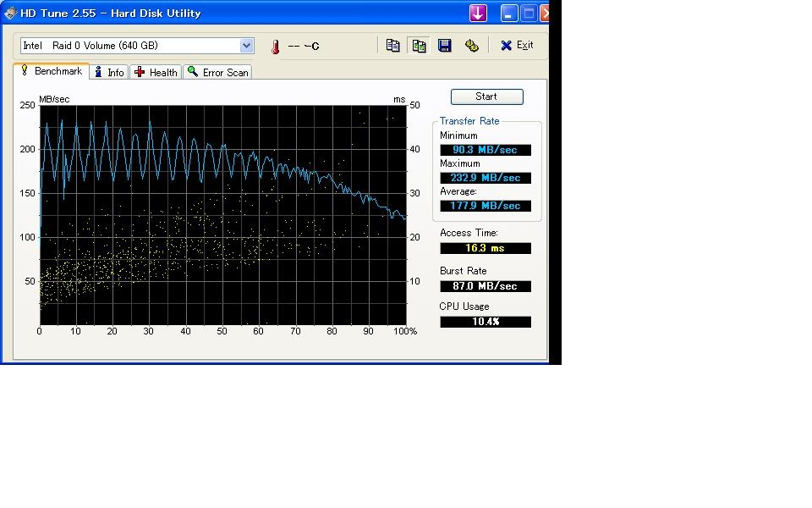812x508 pixels.
Task: Click the 100% label on the chart axis
Action: [x=405, y=331]
